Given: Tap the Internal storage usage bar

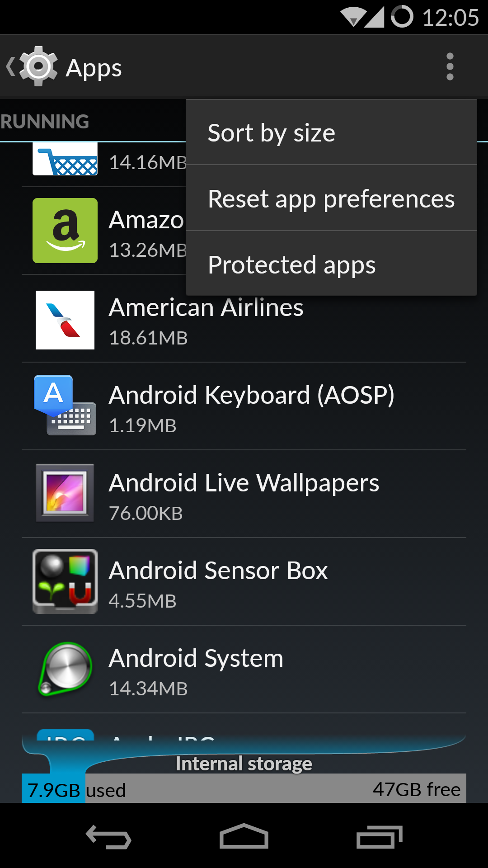Looking at the screenshot, I should pyautogui.click(x=244, y=788).
